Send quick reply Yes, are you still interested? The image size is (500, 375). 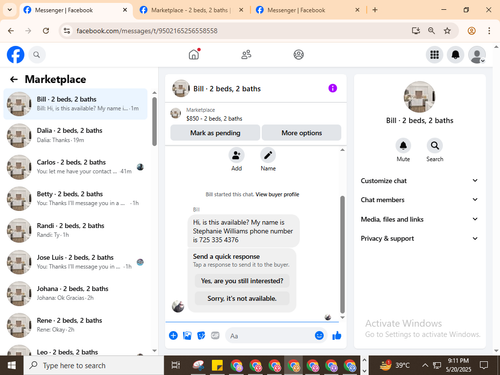[242, 281]
